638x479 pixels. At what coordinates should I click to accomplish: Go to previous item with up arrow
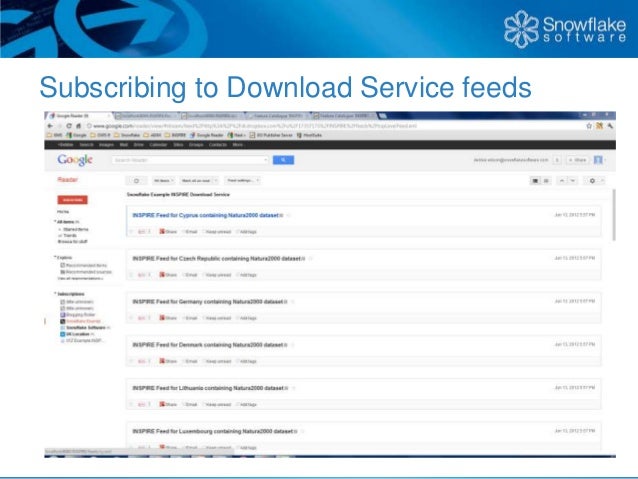point(562,181)
